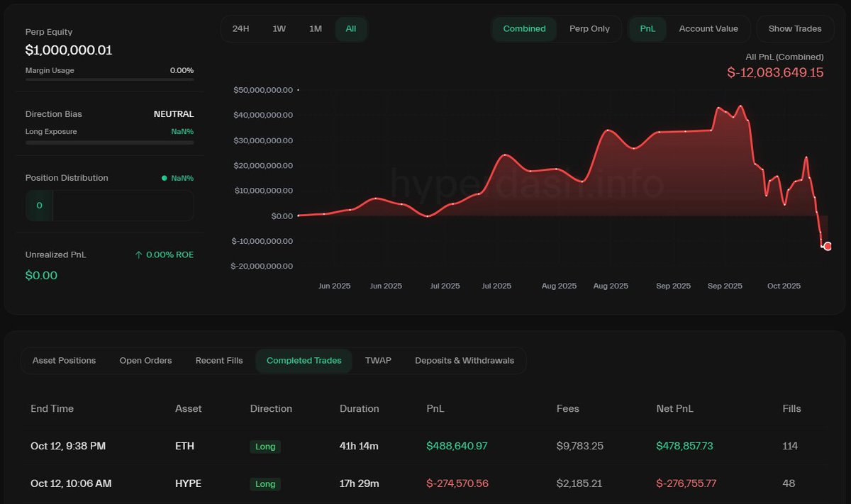Click the Margin Usage progress bar

tap(109, 79)
